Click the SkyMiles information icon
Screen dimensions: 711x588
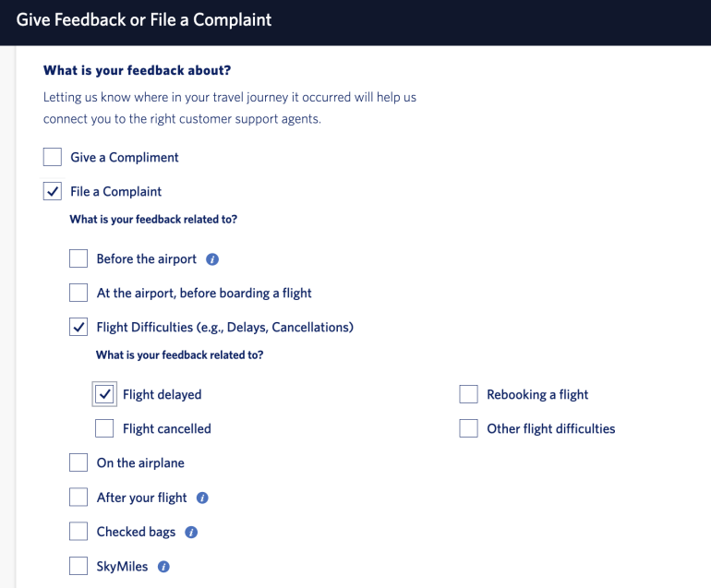(163, 567)
